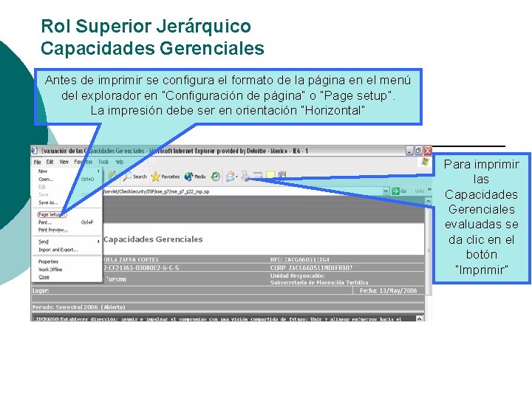Close the Internet Explorer window
This screenshot has width=532, height=399.
[428, 151]
